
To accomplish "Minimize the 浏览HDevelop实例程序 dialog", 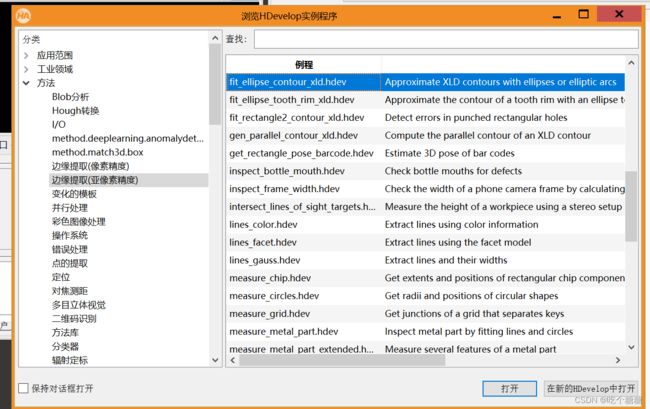I will (557, 15).
